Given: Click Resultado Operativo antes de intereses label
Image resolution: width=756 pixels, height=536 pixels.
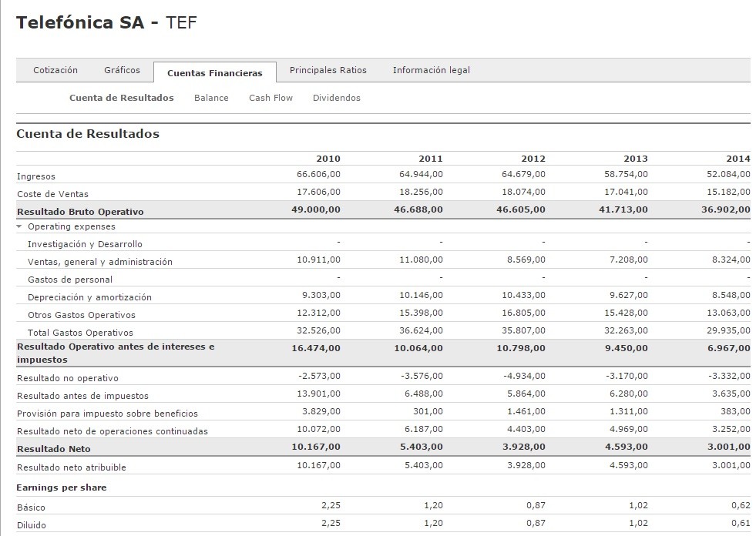Looking at the screenshot, I should [116, 353].
